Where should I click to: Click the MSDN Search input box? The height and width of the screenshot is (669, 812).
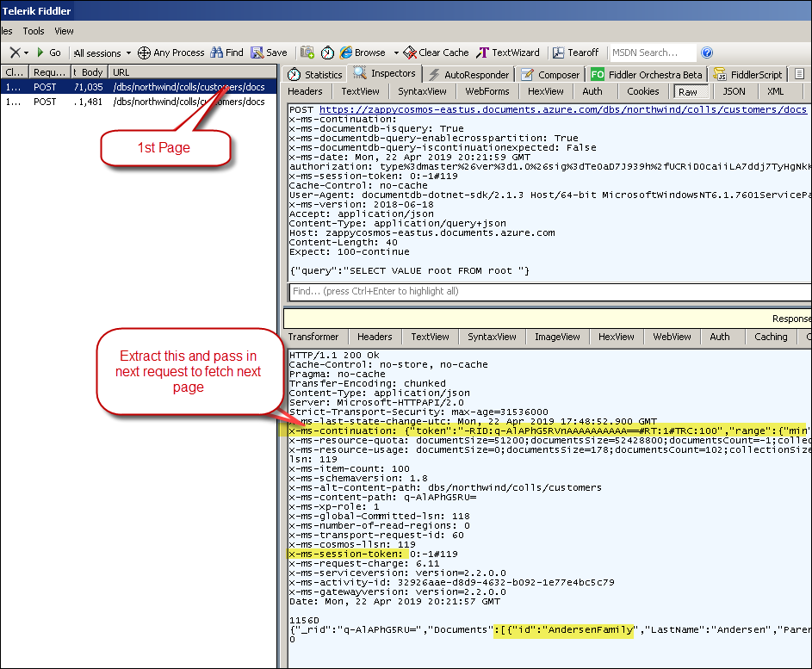tap(653, 53)
